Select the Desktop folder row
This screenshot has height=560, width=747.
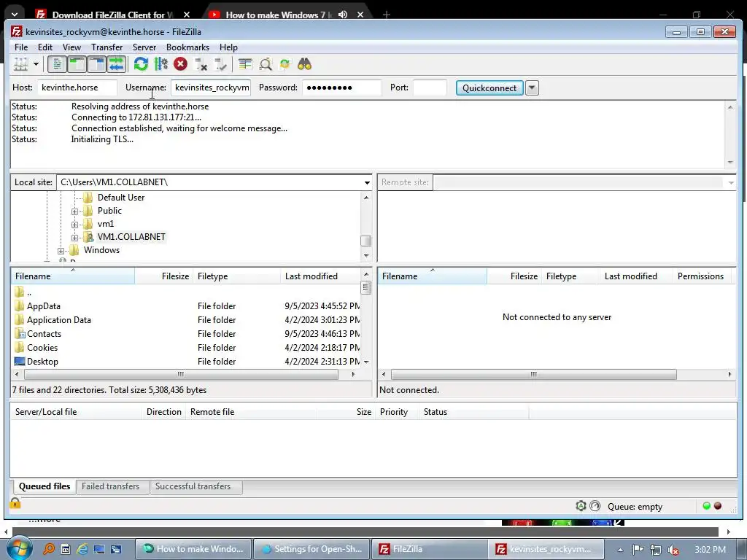point(186,362)
